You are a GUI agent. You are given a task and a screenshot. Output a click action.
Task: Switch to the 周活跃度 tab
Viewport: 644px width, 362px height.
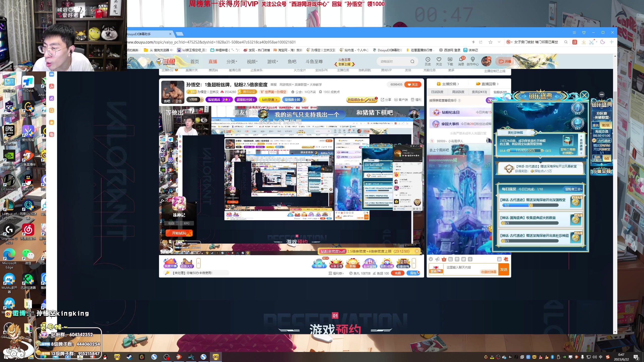click(x=458, y=92)
